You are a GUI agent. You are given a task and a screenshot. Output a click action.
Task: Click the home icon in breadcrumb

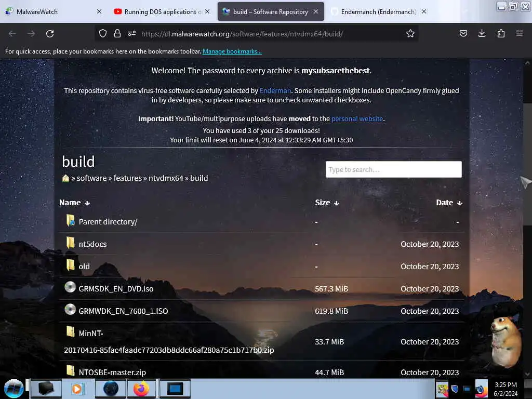click(x=66, y=178)
